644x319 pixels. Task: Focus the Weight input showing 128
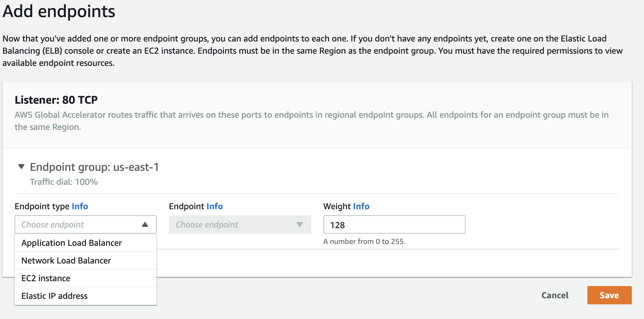click(x=394, y=225)
